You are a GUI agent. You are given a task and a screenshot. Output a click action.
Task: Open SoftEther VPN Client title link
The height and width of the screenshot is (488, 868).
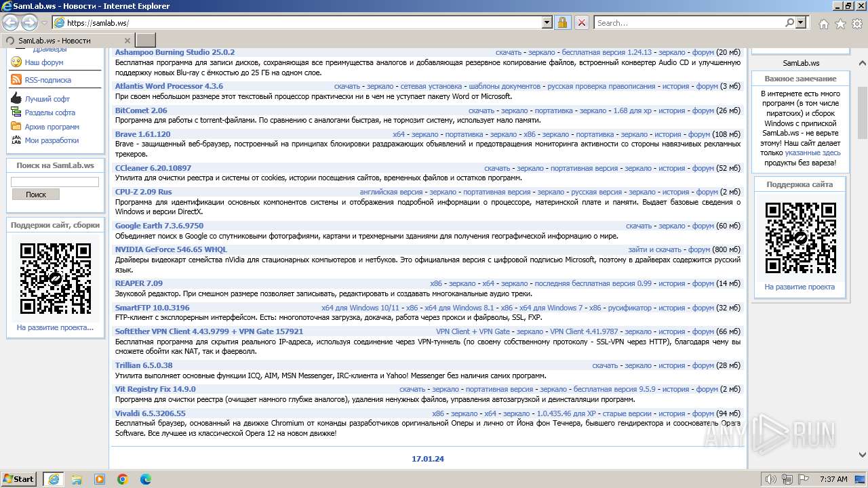pos(210,331)
